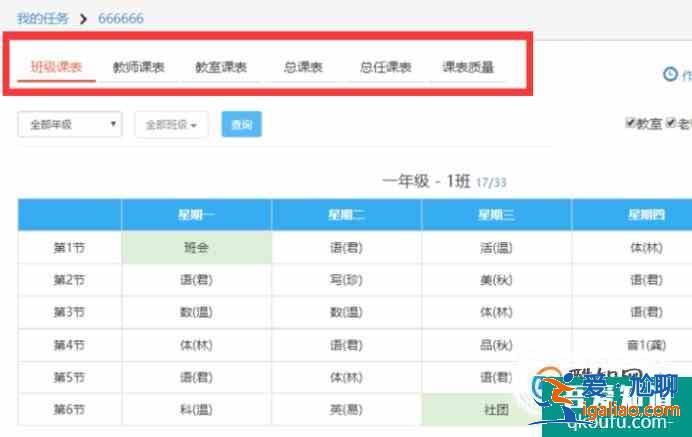
Task: Switch to the 教师课表 tab
Action: pos(139,68)
